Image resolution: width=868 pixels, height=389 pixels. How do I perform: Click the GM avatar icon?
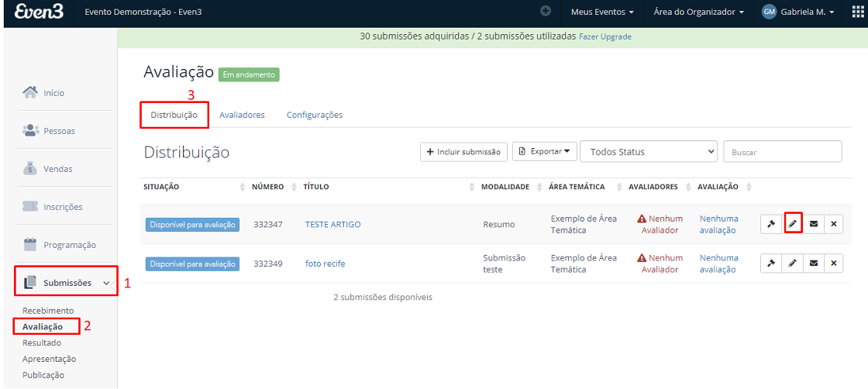[769, 12]
